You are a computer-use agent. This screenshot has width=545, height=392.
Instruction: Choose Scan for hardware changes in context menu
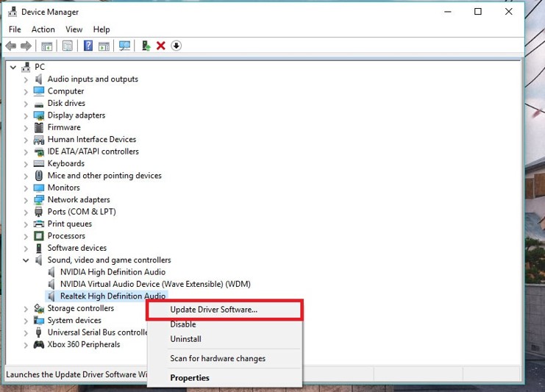coord(224,358)
